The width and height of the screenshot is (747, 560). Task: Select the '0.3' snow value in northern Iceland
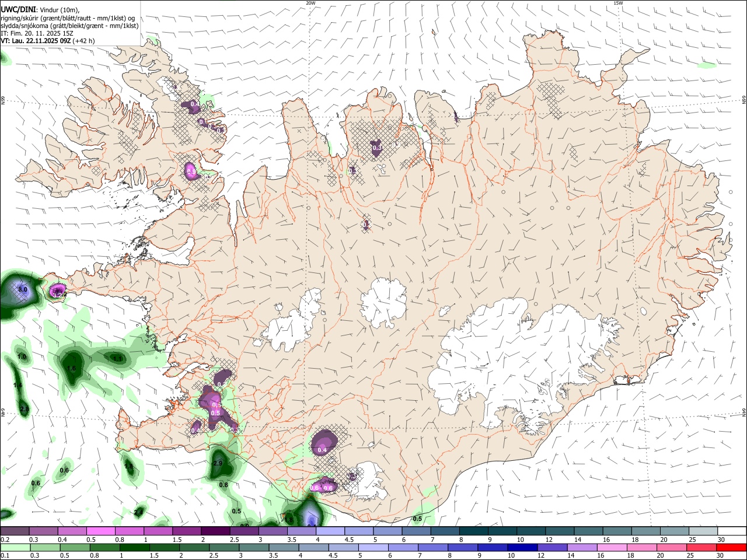tap(377, 148)
